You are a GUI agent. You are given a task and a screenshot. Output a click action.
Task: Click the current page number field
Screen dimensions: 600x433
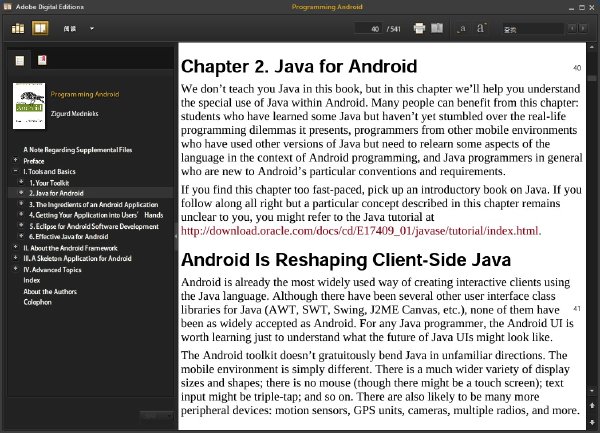point(368,29)
